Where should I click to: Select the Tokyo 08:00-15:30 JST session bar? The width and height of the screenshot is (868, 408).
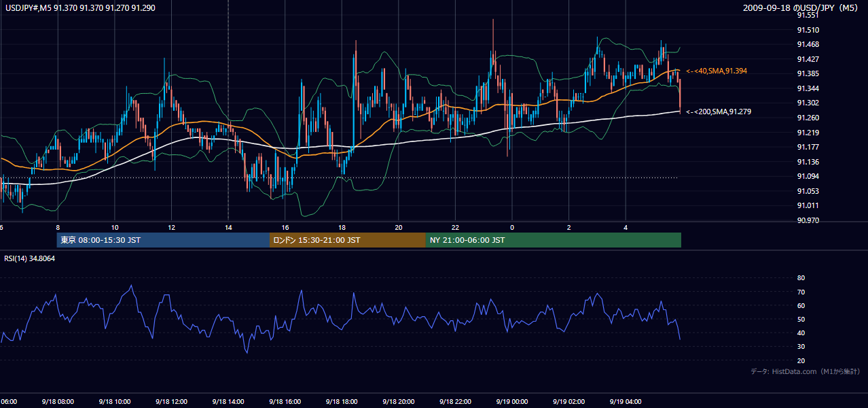pos(163,240)
